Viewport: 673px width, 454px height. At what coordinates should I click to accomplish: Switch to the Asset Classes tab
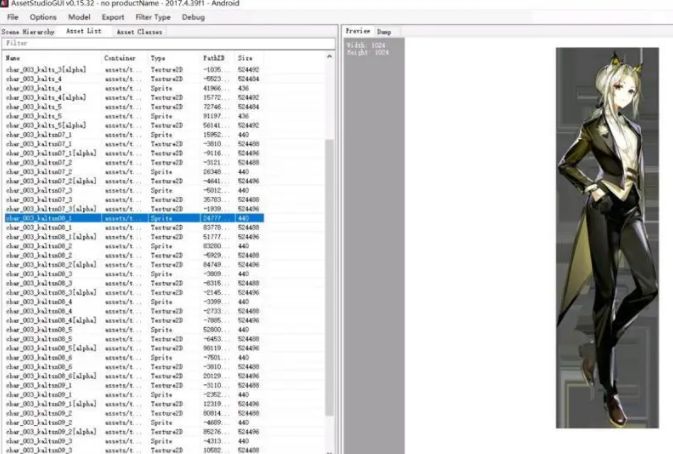click(x=139, y=32)
